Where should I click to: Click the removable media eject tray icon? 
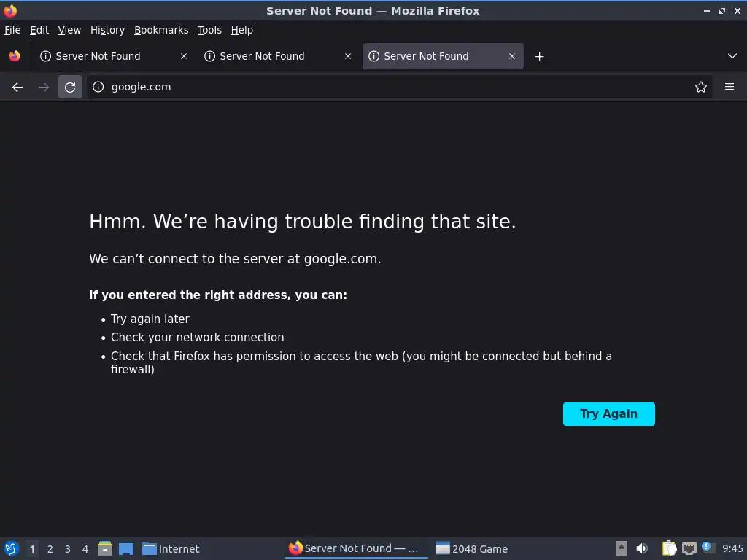622,548
